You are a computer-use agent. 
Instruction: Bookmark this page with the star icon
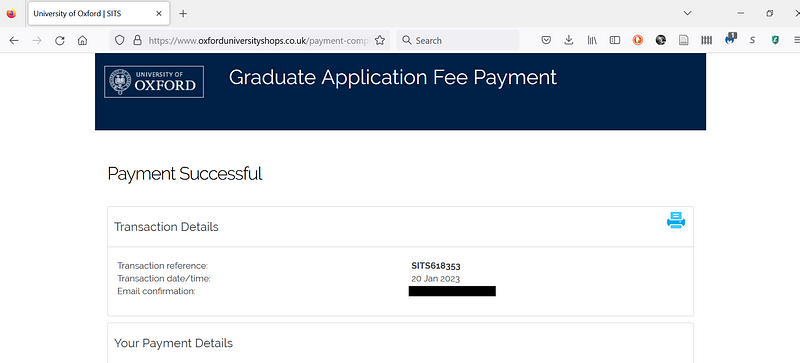[x=380, y=40]
